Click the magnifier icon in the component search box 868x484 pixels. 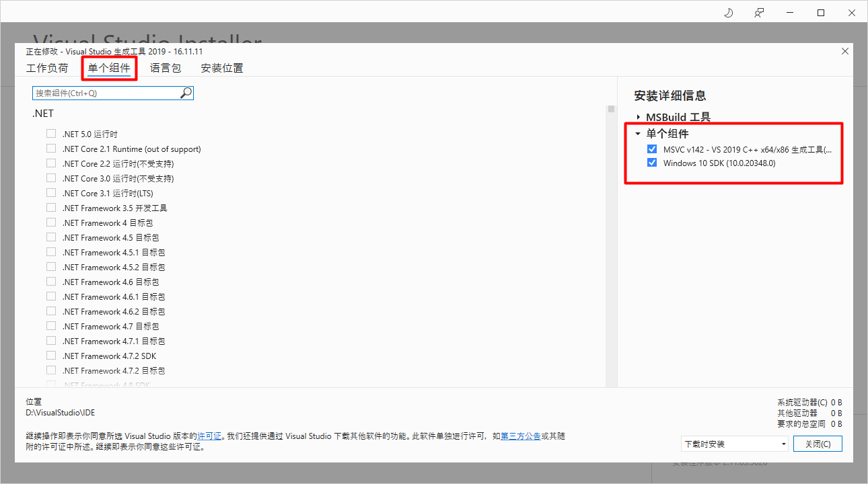(186, 93)
